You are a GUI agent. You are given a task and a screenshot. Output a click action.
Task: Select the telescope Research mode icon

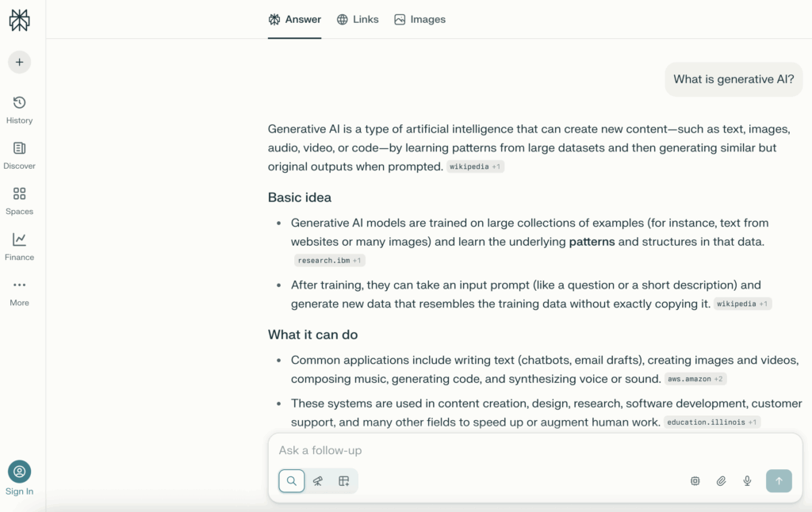(317, 481)
